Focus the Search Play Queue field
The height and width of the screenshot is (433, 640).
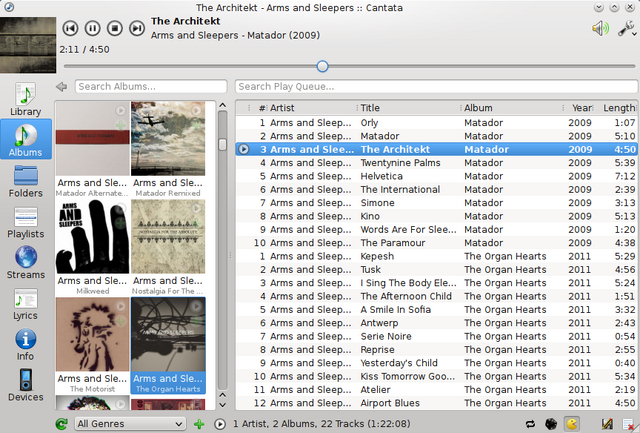point(436,87)
